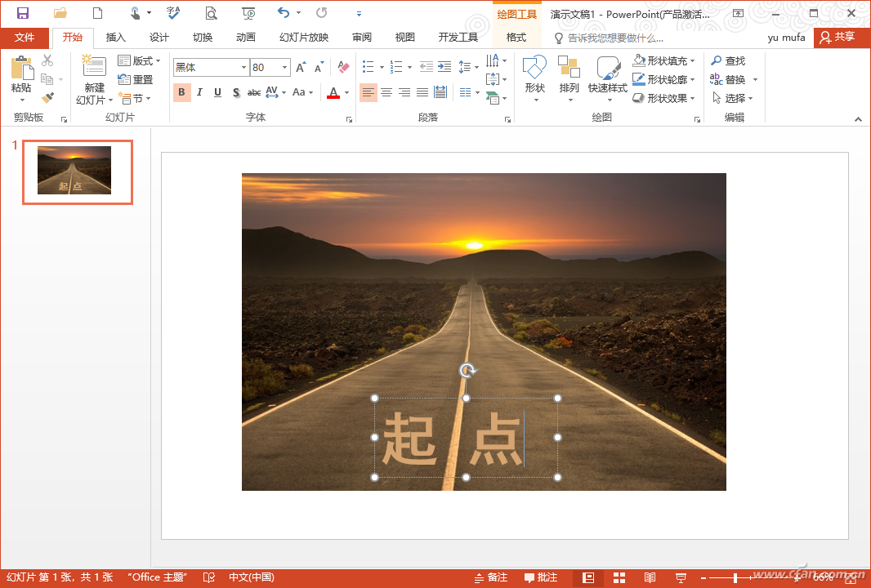Screen dimensions: 871x588
Task: Click the zoom out minus button
Action: click(x=703, y=578)
